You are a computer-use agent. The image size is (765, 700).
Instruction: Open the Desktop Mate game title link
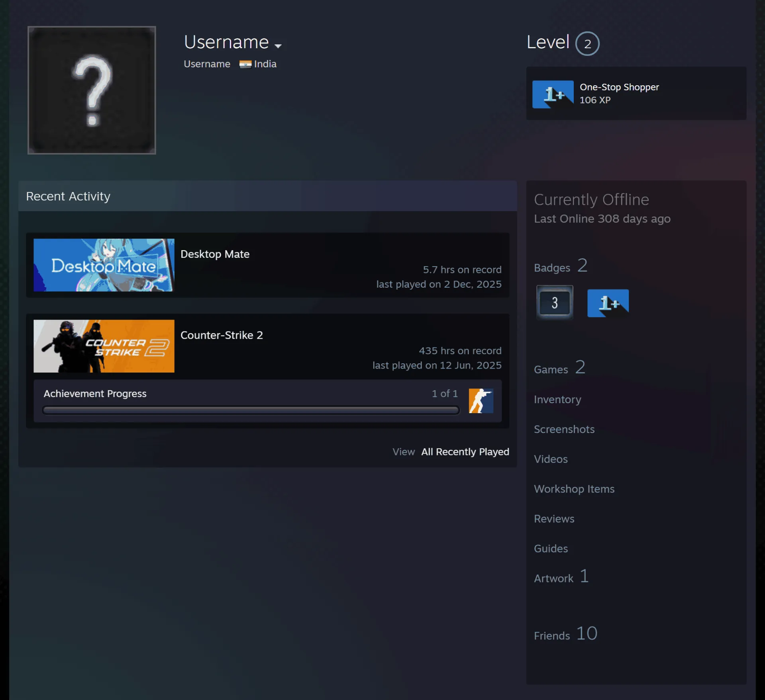(215, 254)
